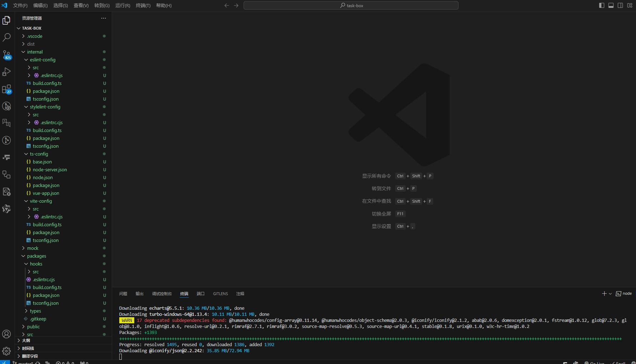This screenshot has height=364, width=636.
Task: Open the 编辑(E) menu
Action: pos(40,5)
